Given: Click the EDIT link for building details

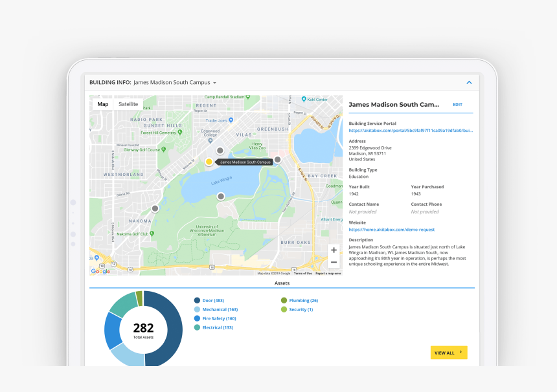Looking at the screenshot, I should (457, 105).
